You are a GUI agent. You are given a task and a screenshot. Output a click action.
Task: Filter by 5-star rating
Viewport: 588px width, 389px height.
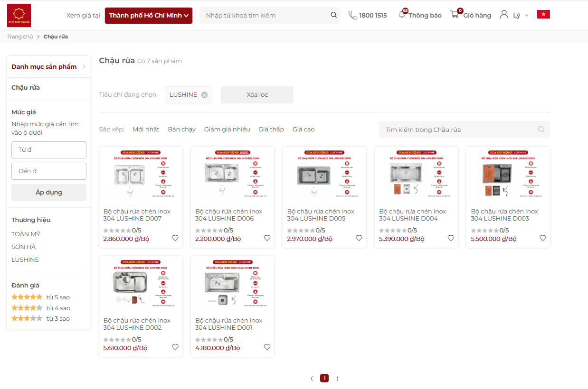(41, 297)
